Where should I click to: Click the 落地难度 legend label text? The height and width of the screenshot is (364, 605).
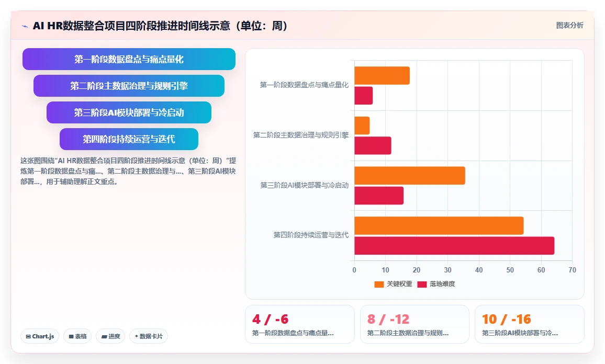(442, 284)
